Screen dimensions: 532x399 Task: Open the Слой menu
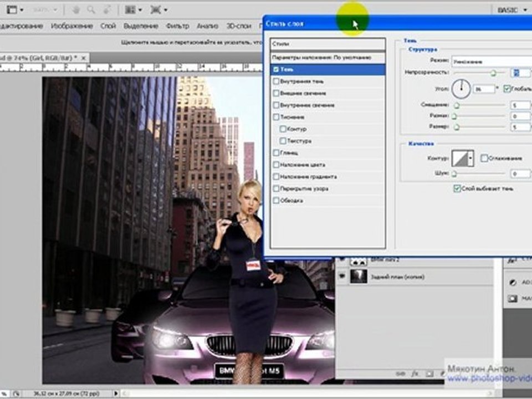[108, 26]
